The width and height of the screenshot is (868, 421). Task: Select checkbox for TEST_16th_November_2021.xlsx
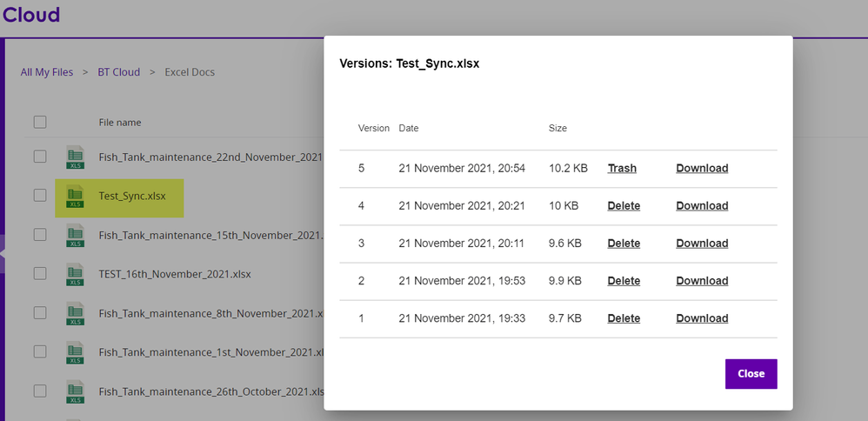coord(40,273)
